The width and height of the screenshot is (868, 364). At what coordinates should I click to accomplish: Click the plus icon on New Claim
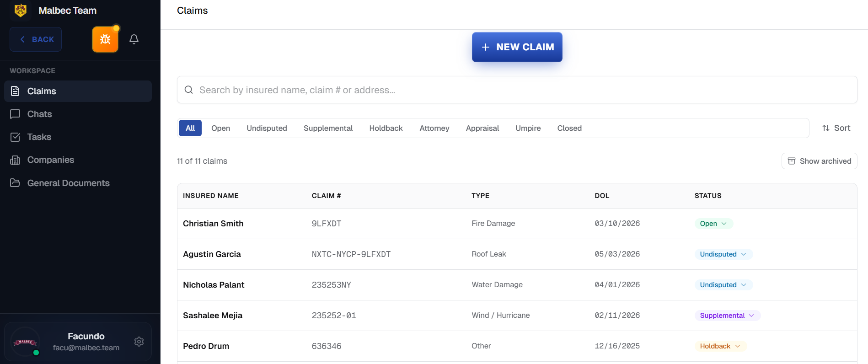(x=486, y=47)
